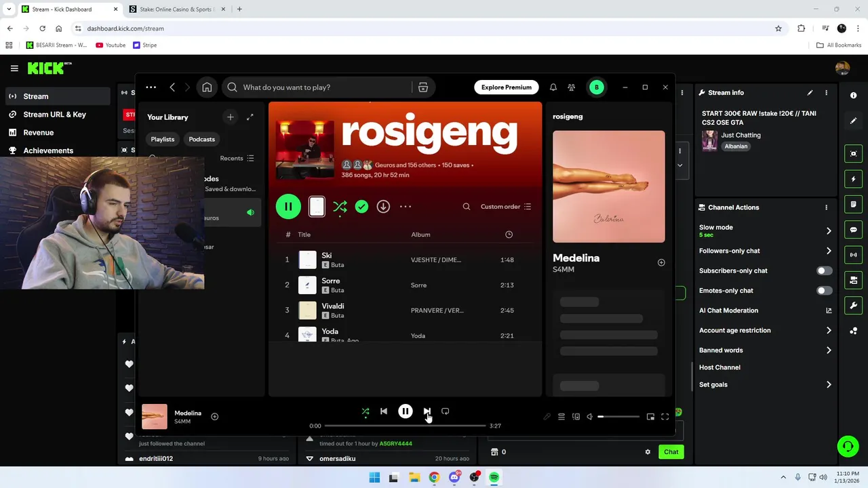868x488 pixels.
Task: Expand the Banned words settings
Action: pyautogui.click(x=829, y=350)
